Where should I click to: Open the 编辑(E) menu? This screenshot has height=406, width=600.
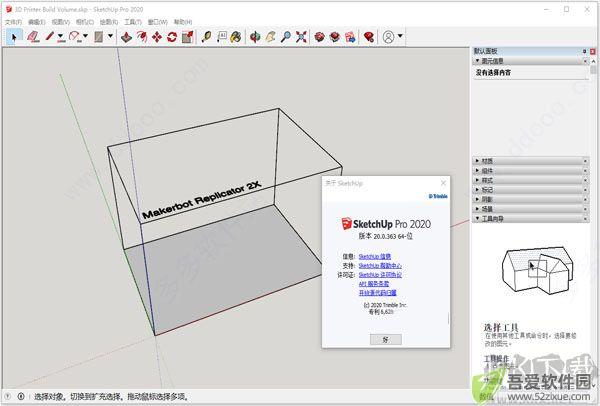tap(37, 22)
